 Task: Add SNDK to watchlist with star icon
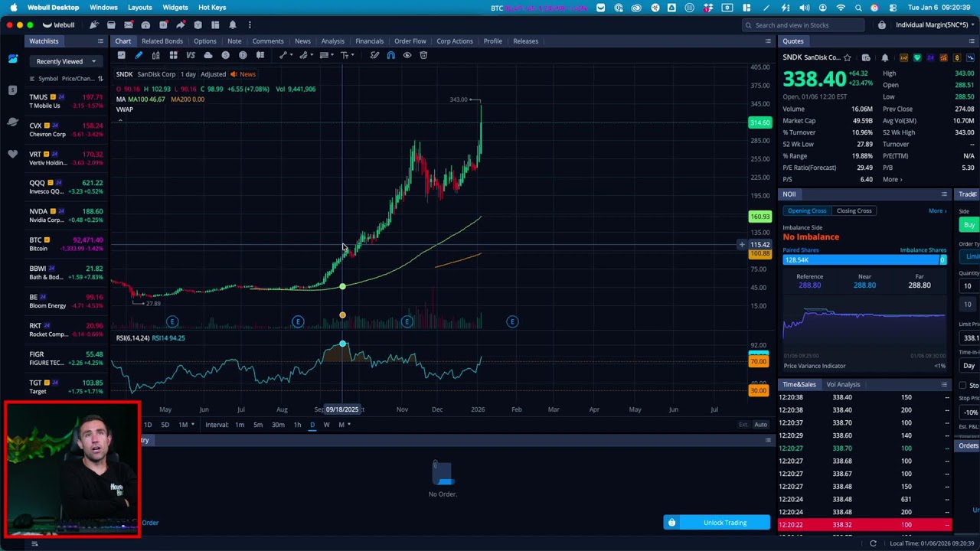coord(848,57)
